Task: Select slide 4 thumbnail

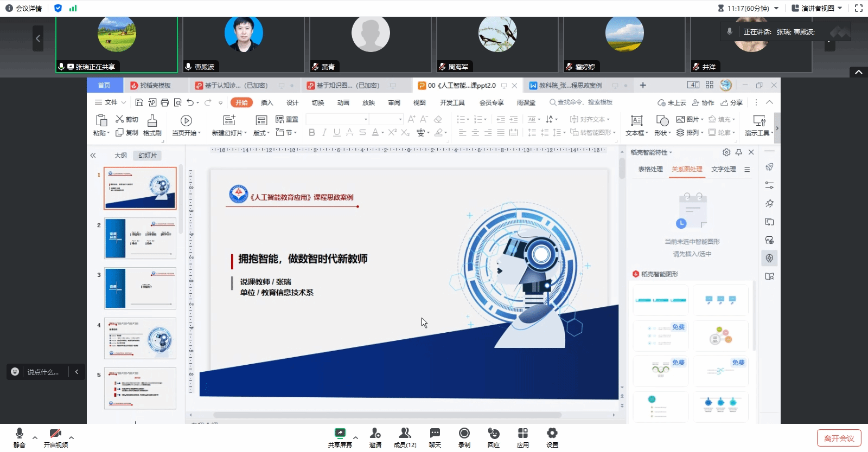Action: [140, 338]
